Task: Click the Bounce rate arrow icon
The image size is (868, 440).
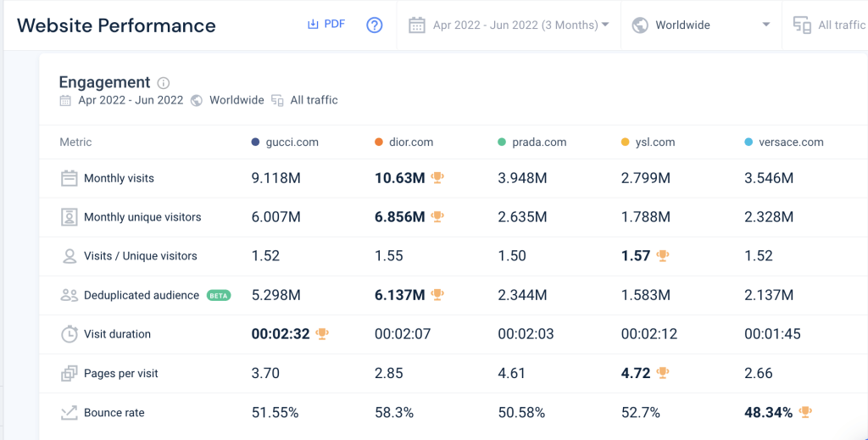Action: (x=70, y=412)
